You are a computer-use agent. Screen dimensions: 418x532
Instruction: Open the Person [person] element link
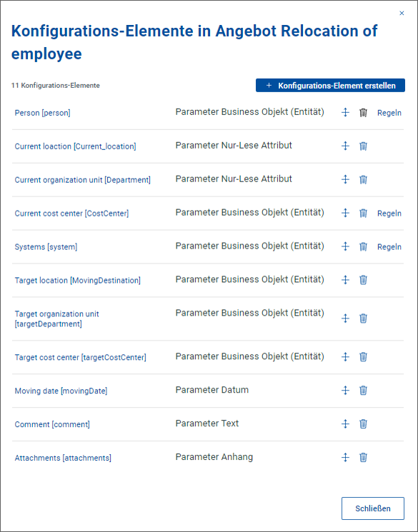(x=42, y=113)
